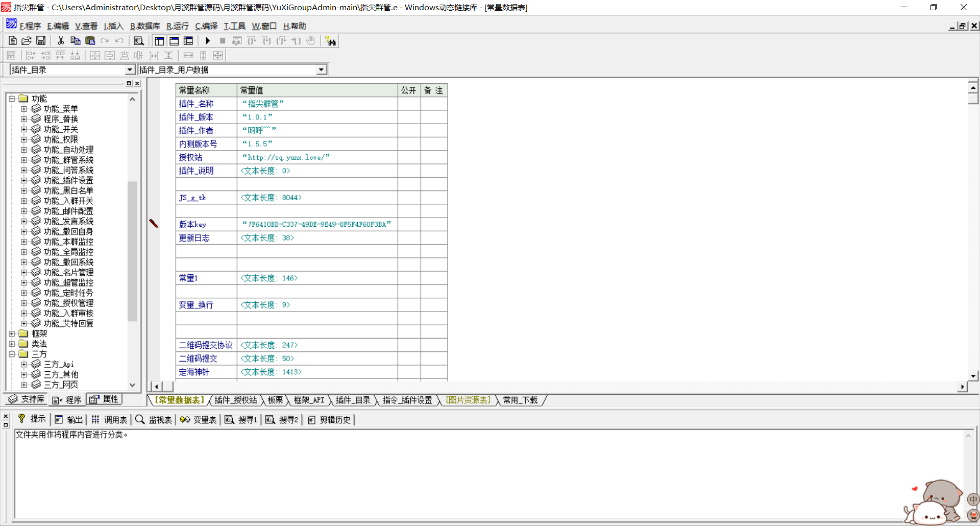Toggle the bottom panel layout toolbar button
980x526 pixels.
(174, 41)
